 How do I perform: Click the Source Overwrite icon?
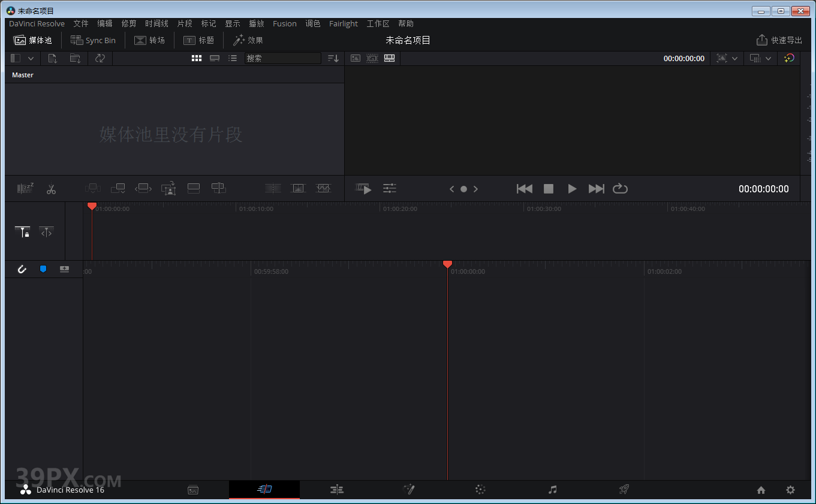point(218,188)
